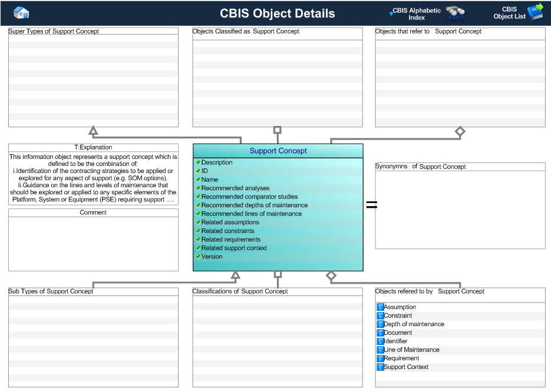The width and height of the screenshot is (551, 392).
Task: Open the blue icon beside Assumption
Action: pyautogui.click(x=380, y=307)
